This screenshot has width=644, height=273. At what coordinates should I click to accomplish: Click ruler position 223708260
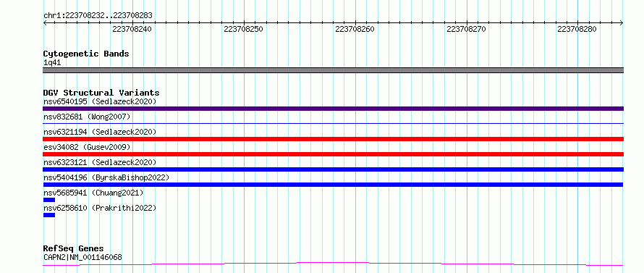(355, 29)
